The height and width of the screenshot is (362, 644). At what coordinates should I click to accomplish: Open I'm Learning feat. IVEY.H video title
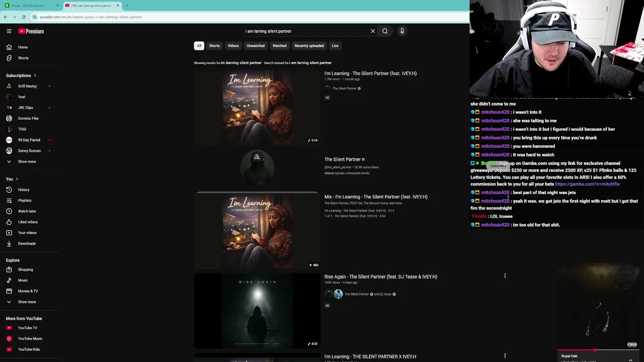coord(370,73)
